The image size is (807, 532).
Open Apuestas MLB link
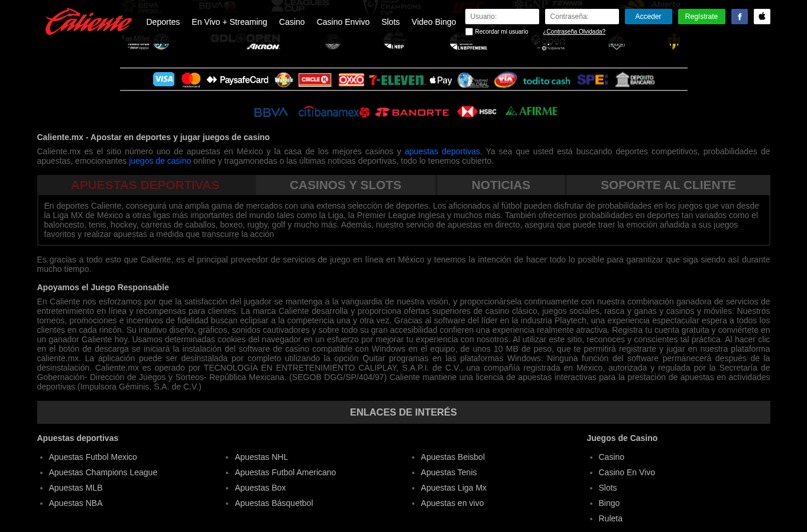click(x=76, y=488)
